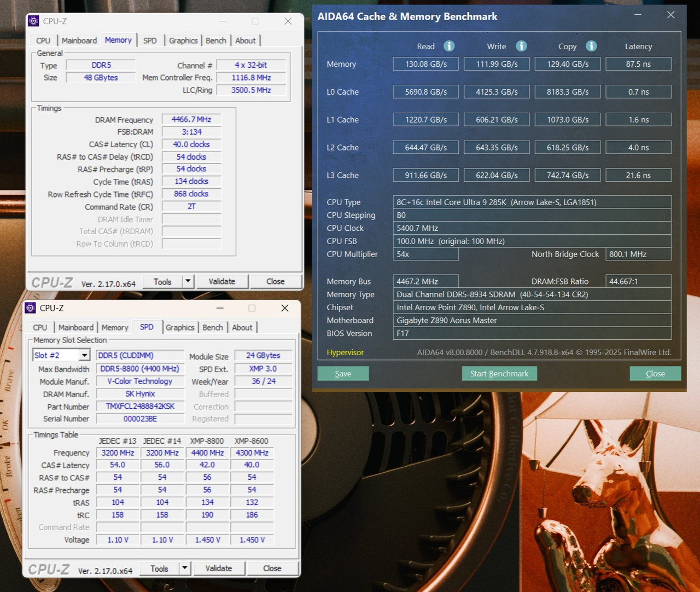Click Memory Write value 111.99 GB/s
700x592 pixels.
click(x=497, y=64)
